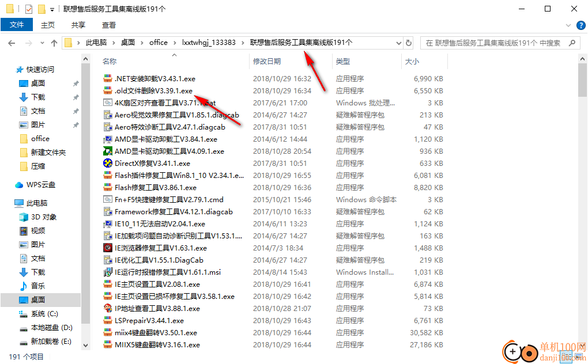Click the IP地址查看工具V3.88.1.exe icon
588x364 pixels.
click(x=108, y=309)
